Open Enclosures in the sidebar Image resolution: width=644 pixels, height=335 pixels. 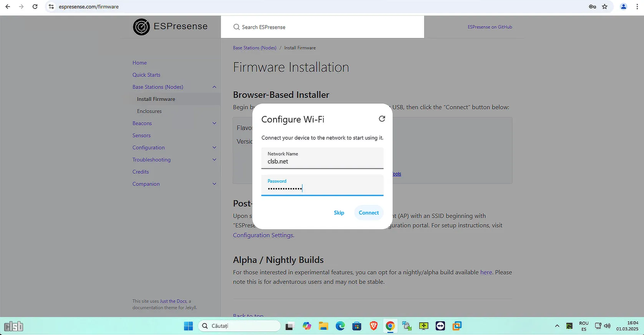(149, 111)
